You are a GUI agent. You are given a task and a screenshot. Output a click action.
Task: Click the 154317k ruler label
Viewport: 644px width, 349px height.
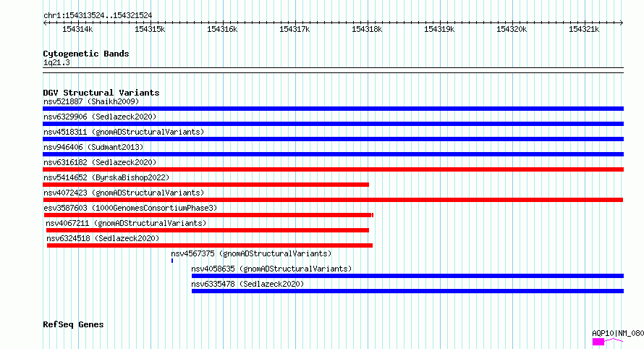pos(295,29)
